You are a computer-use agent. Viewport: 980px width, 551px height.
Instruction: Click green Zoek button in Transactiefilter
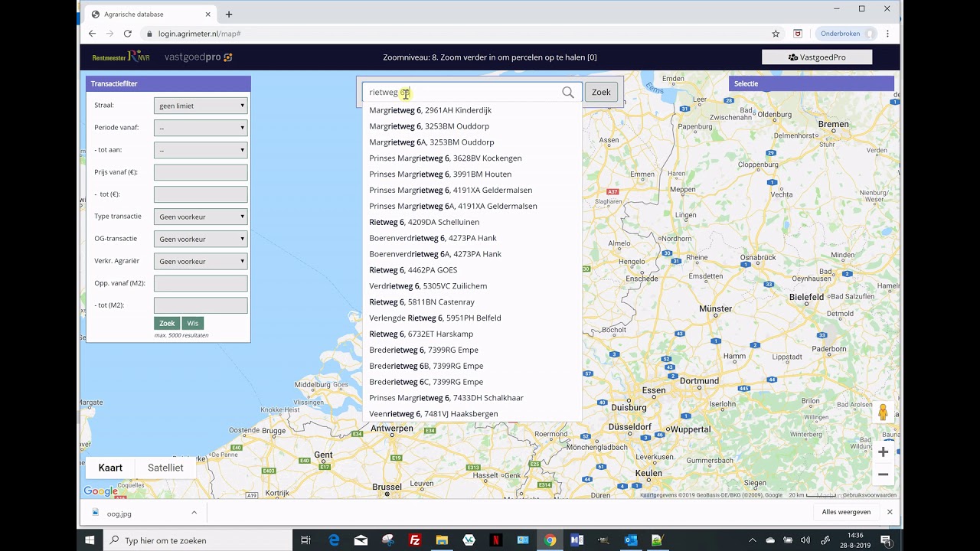click(167, 323)
